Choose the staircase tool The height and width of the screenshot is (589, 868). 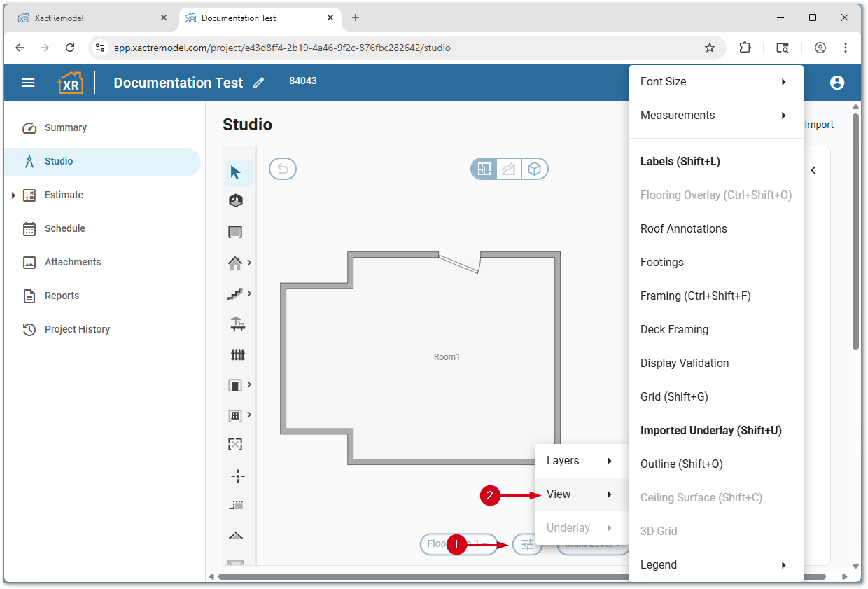click(x=236, y=293)
